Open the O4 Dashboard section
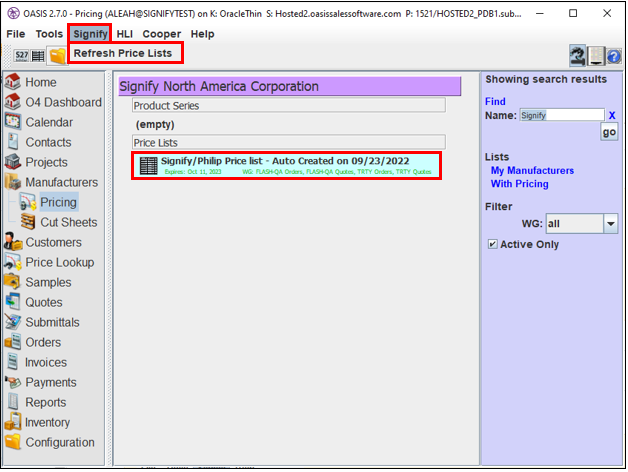The image size is (628, 472). coord(63,102)
